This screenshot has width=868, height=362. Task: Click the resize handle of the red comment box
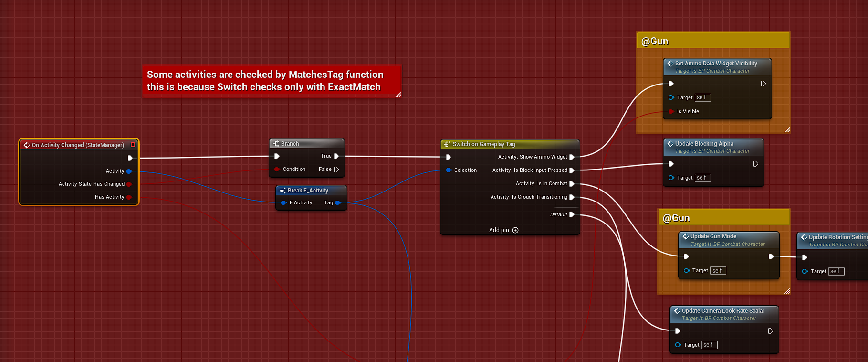tap(398, 95)
